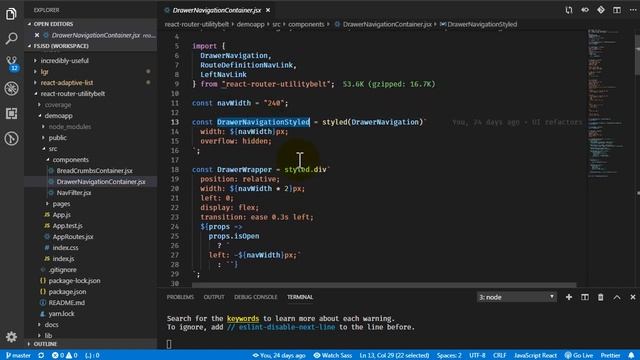Open the Explorer view in activity bar

tap(11, 14)
